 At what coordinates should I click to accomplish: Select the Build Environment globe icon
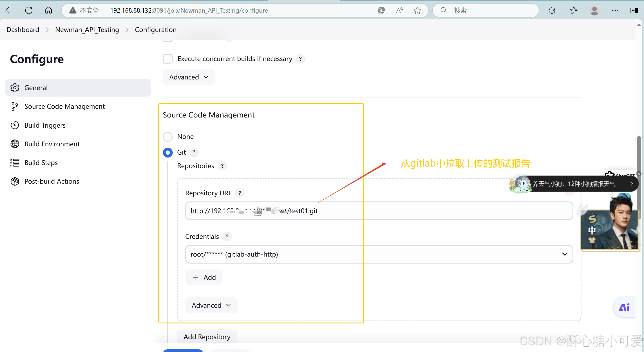[x=14, y=144]
